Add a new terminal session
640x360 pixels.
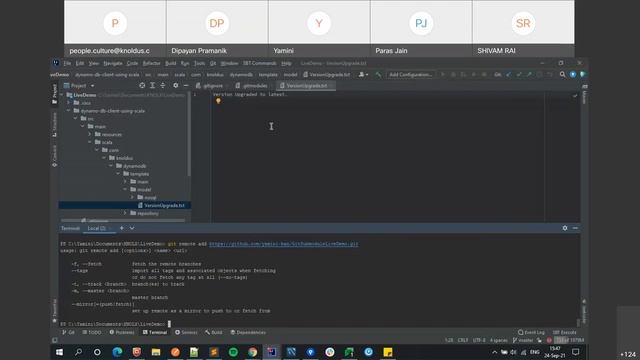coord(122,228)
